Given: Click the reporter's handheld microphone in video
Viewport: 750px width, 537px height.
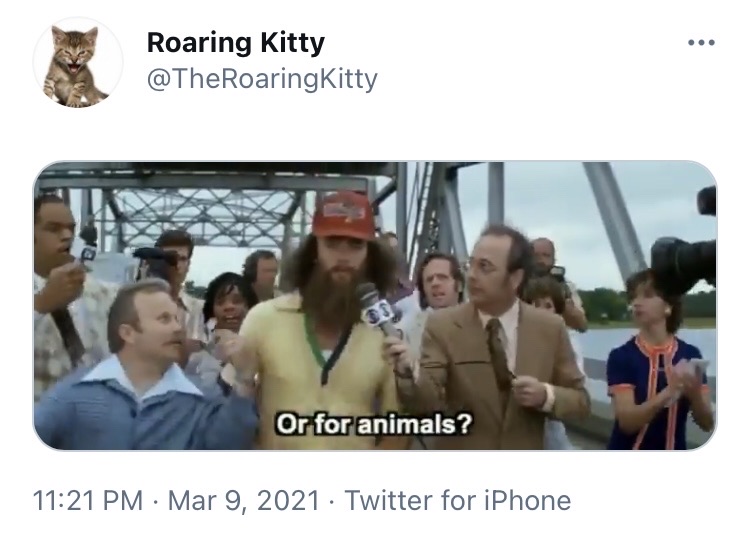Looking at the screenshot, I should coord(378,309).
